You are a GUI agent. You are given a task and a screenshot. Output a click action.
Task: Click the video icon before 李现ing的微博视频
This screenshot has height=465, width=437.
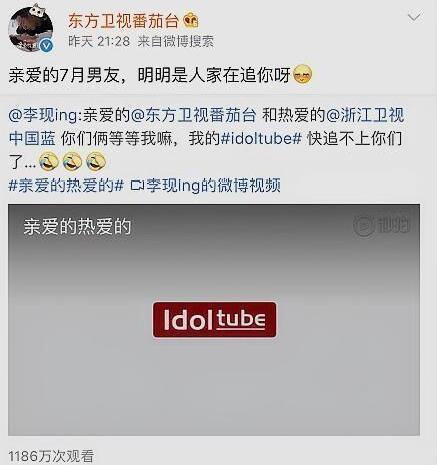pyautogui.click(x=137, y=186)
